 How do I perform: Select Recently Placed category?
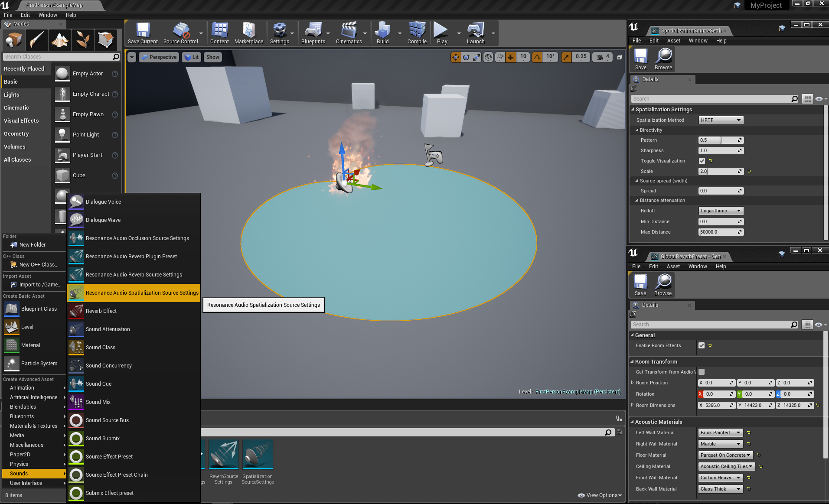24,69
